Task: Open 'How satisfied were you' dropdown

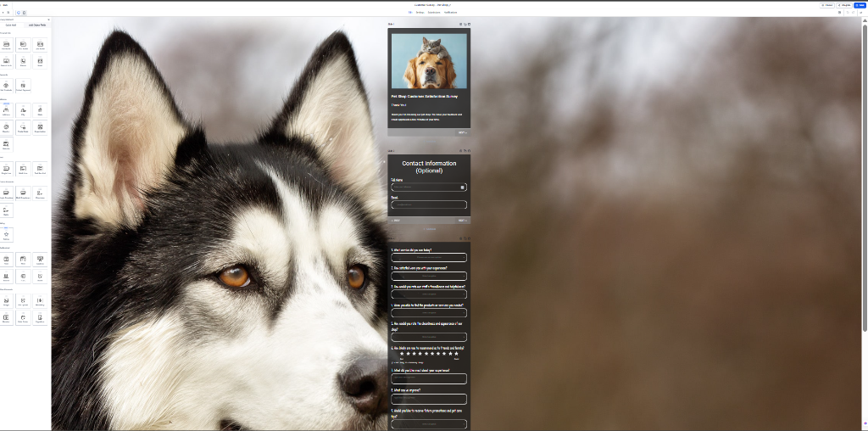Action: pos(429,276)
